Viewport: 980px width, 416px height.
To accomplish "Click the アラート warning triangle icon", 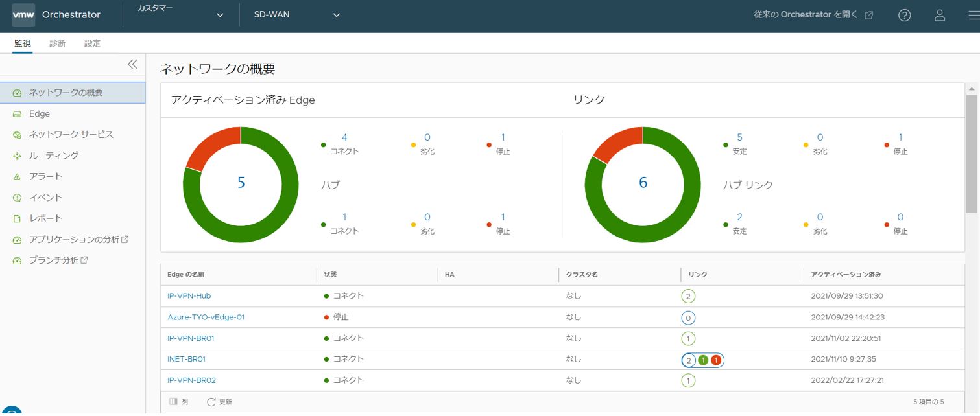I will 18,176.
